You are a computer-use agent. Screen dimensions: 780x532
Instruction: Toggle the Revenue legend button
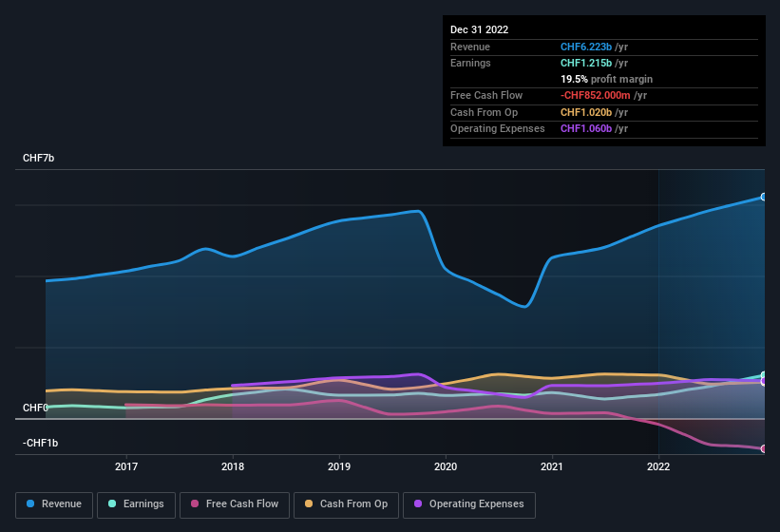click(x=54, y=504)
